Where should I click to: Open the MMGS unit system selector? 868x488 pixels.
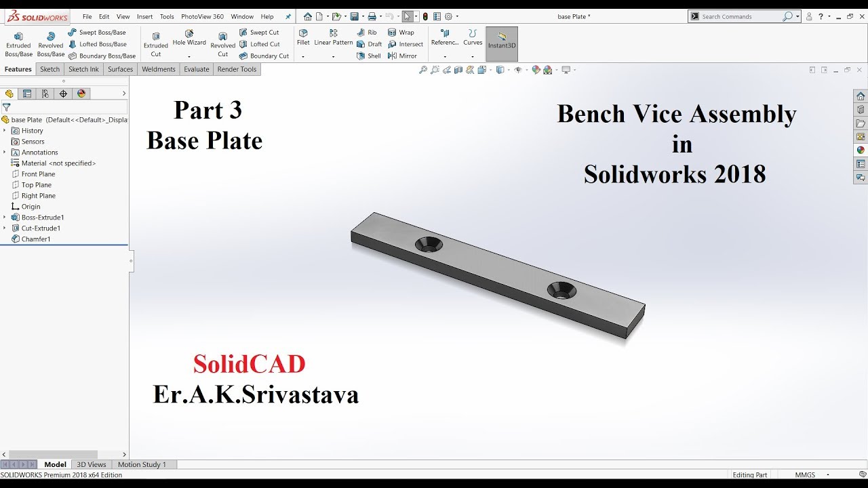(x=805, y=475)
